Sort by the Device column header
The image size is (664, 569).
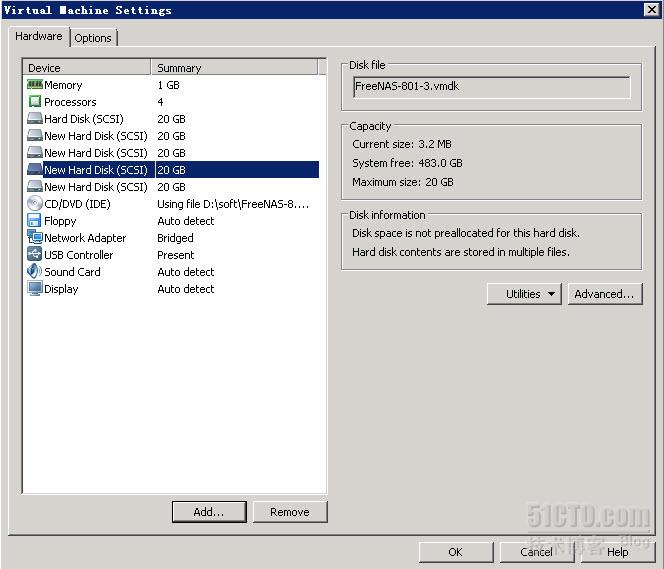tap(87, 68)
